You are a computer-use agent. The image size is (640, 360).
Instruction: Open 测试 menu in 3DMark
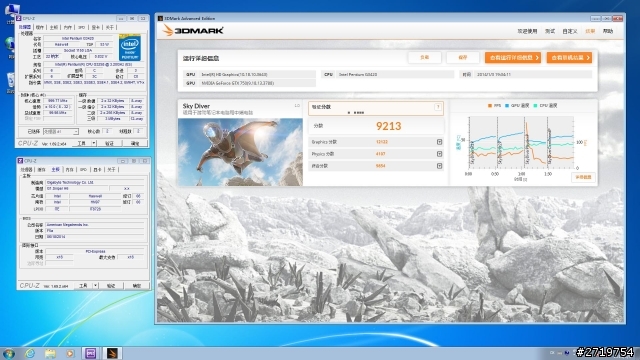550,31
